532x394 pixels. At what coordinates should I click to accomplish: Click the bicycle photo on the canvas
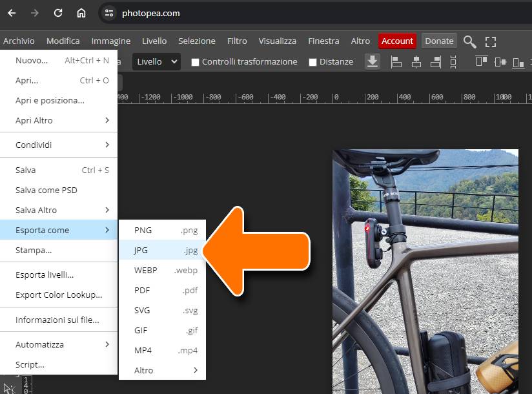tap(425, 271)
